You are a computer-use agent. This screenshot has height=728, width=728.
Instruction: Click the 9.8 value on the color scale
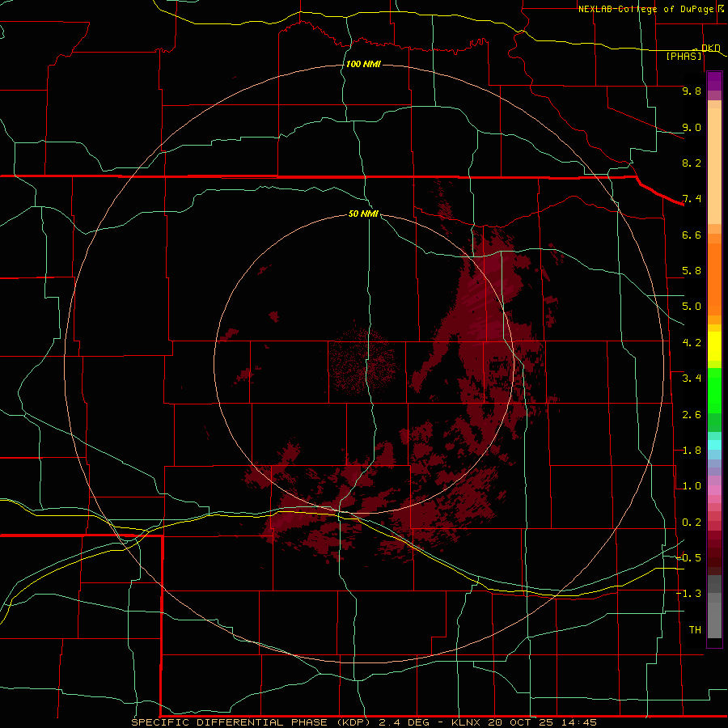(x=692, y=91)
